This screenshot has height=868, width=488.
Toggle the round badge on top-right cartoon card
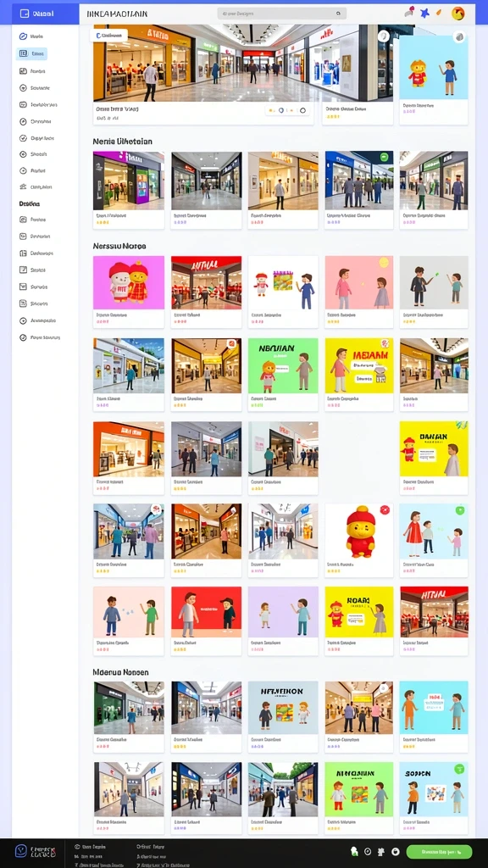(x=458, y=37)
